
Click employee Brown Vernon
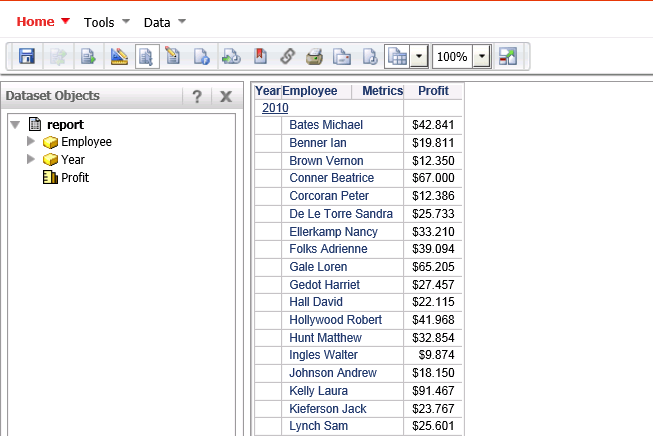(326, 161)
